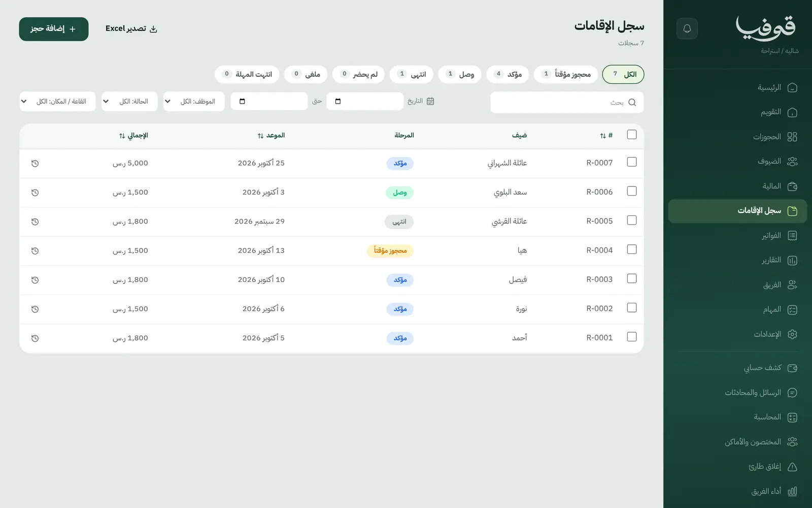812x508 pixels.
Task: Expand the القاعة / المكان: الكل dropdown
Action: pos(57,101)
